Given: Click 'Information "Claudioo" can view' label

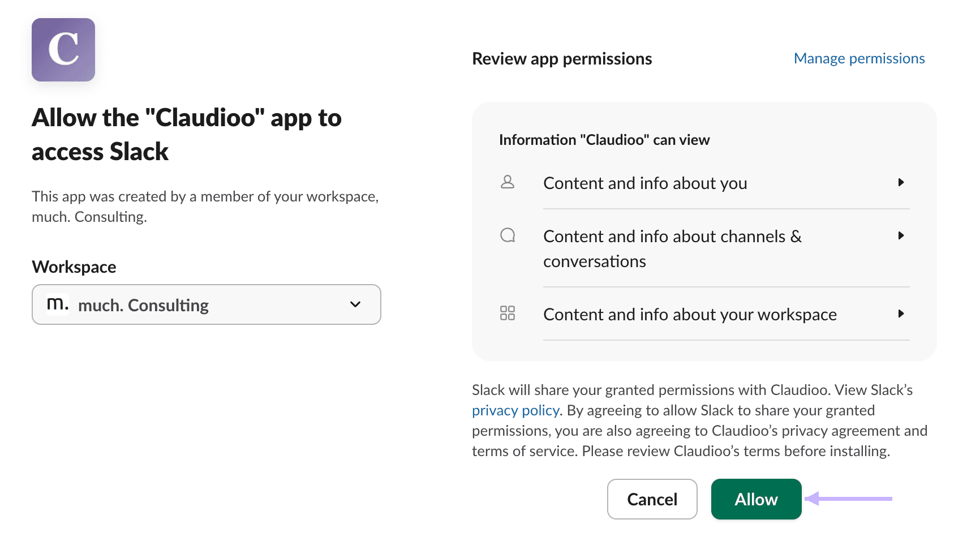Looking at the screenshot, I should coord(604,140).
